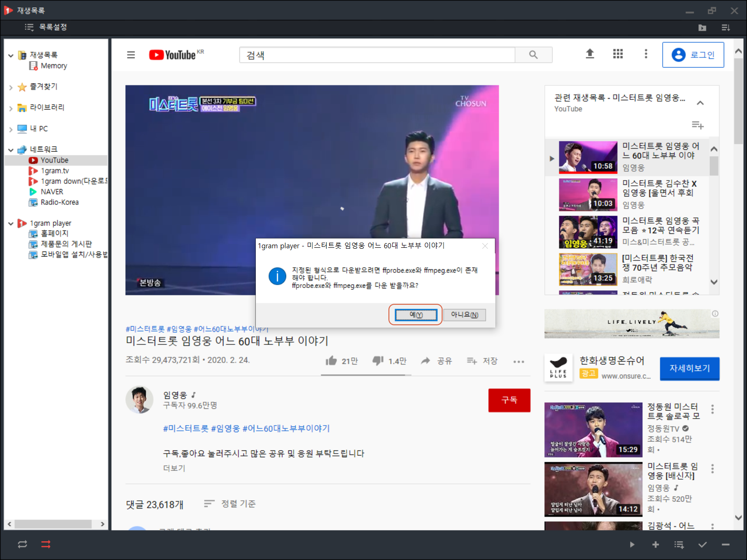Click the search magnifier button
The image size is (747, 560).
click(x=534, y=55)
